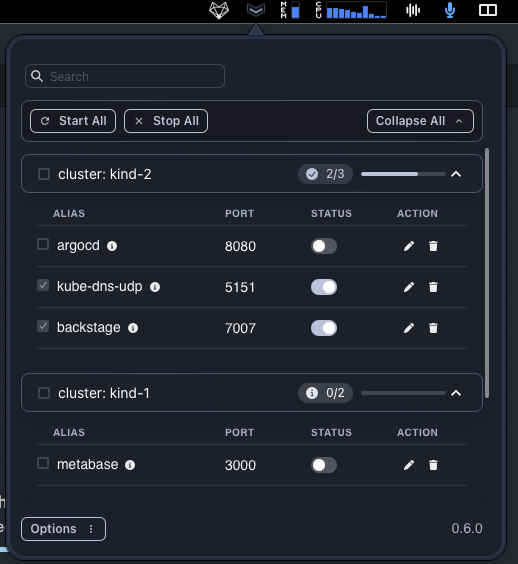Delete the argocd entry
Image resolution: width=518 pixels, height=564 pixels.
(x=433, y=246)
